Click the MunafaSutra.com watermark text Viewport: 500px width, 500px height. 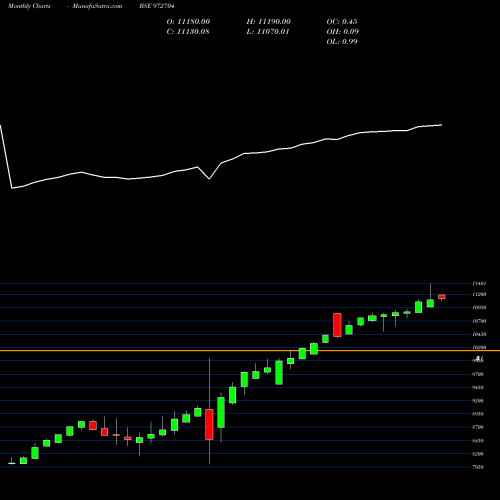97,6
